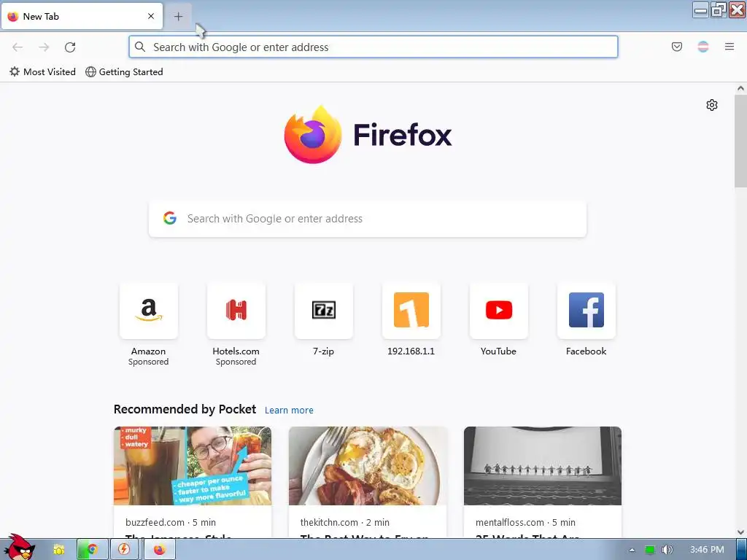Focus the address bar search field
This screenshot has height=560, width=747.
point(373,47)
